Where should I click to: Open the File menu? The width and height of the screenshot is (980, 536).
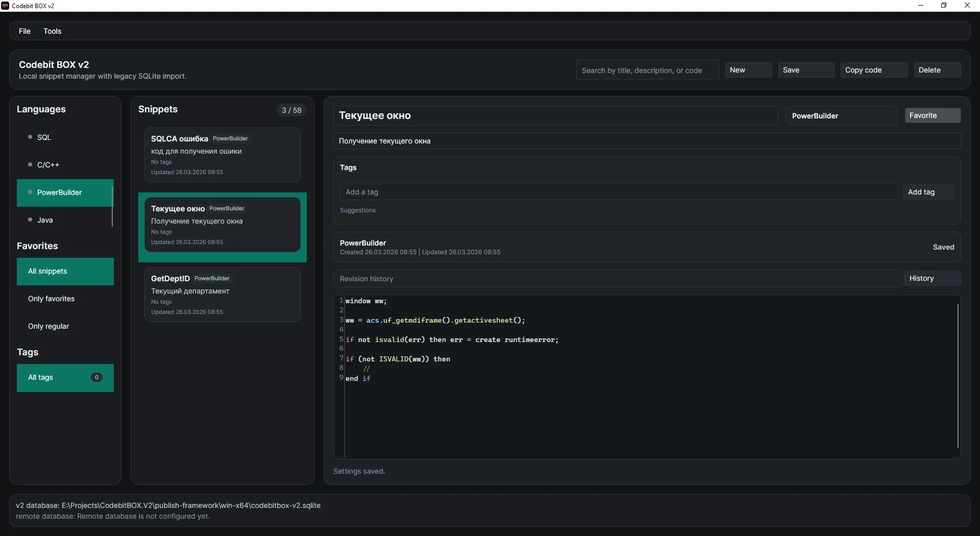24,31
